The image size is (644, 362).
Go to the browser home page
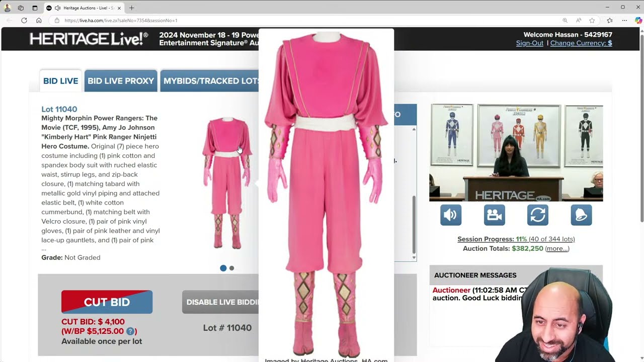39,21
